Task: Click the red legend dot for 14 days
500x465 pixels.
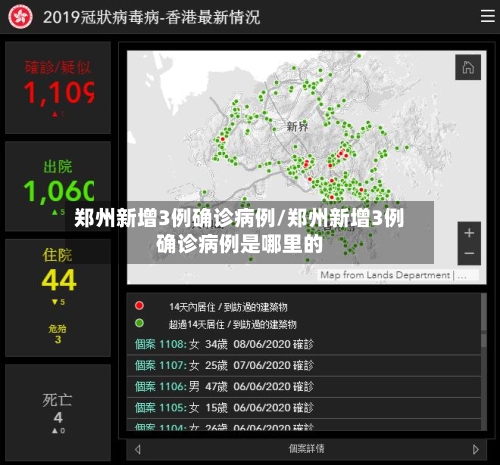Action: (x=139, y=306)
